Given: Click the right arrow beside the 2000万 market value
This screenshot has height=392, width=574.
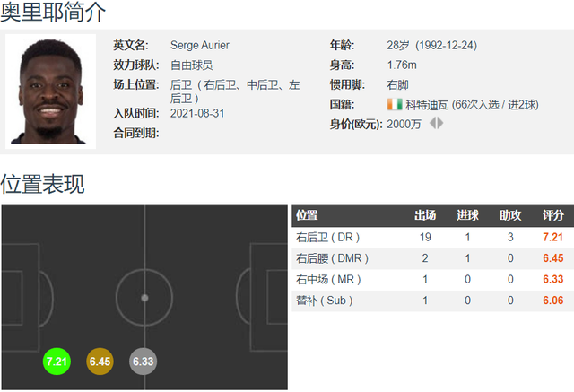Looking at the screenshot, I should (440, 124).
